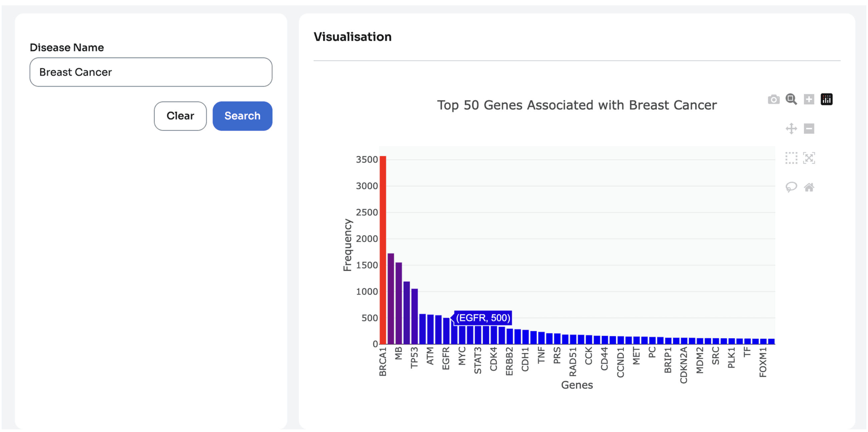
Task: Select the Lasso Select tool
Action: (x=791, y=187)
